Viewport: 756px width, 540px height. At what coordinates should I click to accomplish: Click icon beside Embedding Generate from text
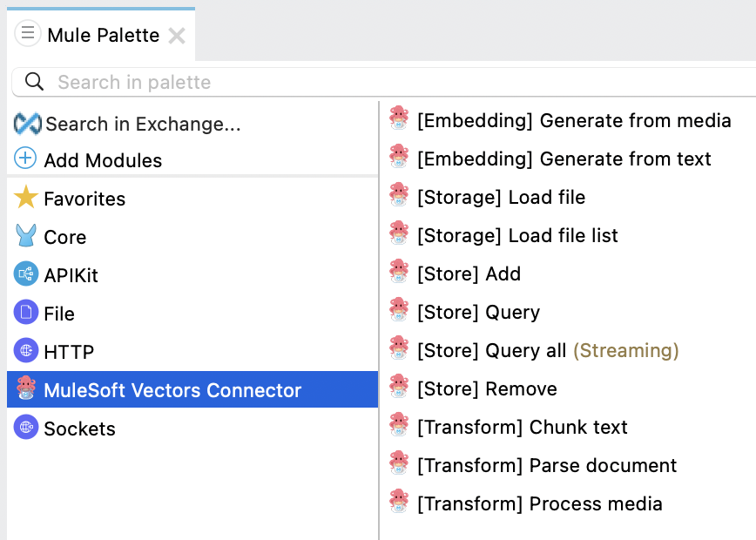(399, 156)
